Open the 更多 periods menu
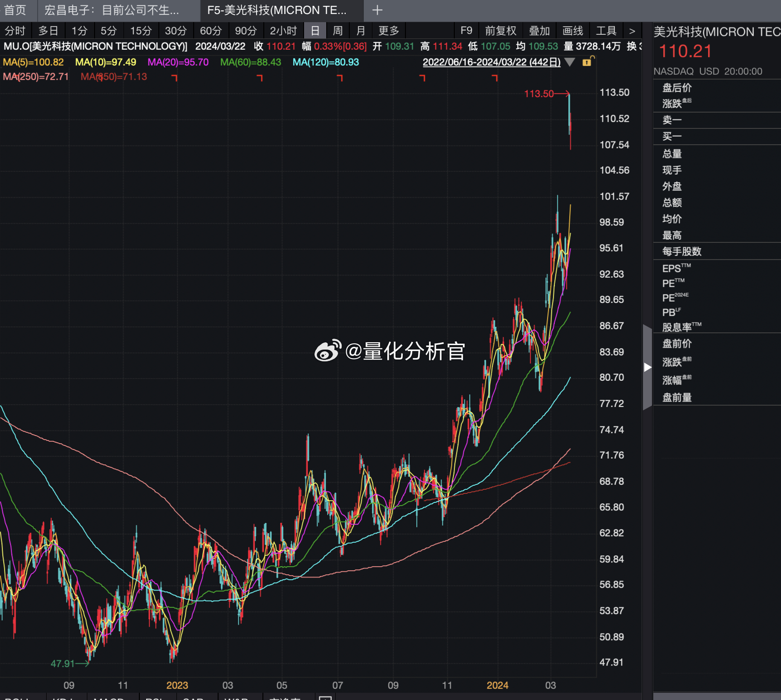Screen dimensions: 781x700 click(389, 31)
